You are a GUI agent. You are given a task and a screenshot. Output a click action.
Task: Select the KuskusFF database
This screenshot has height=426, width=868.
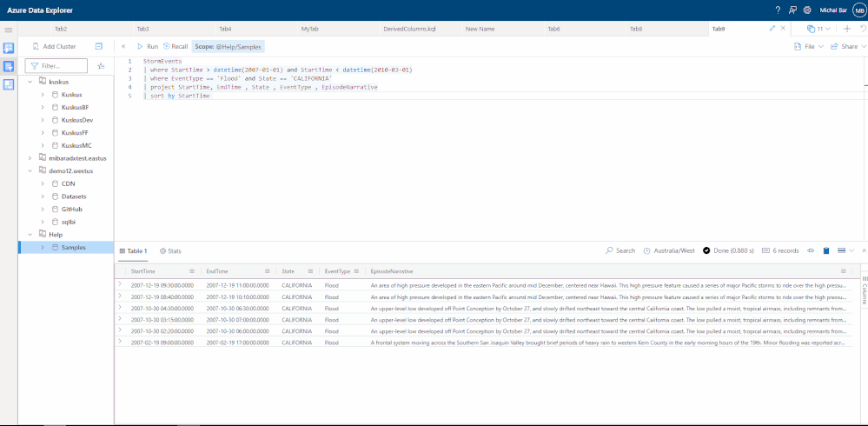click(x=76, y=133)
